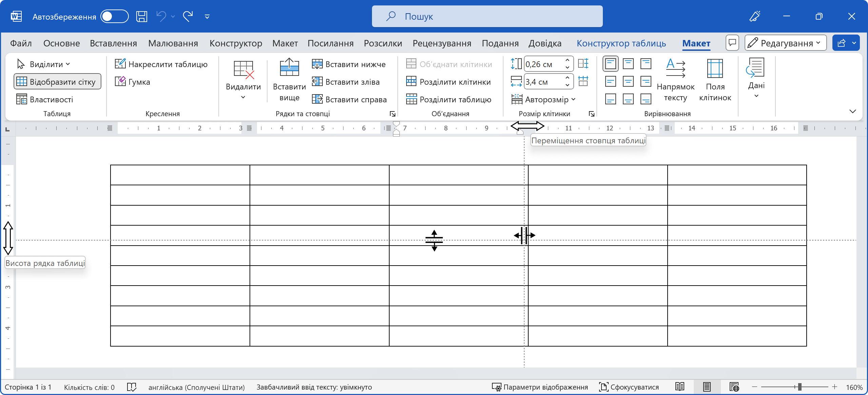Open the Editing (Редагування) mode dropdown
868x395 pixels.
[785, 43]
